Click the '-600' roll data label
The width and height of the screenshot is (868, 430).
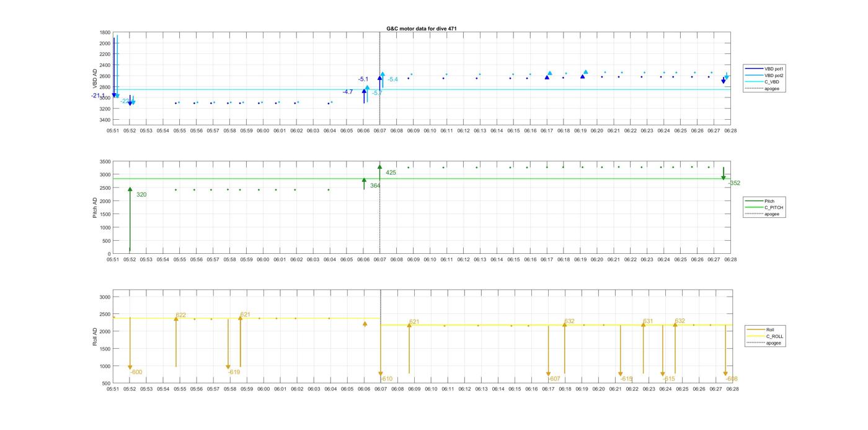(136, 372)
